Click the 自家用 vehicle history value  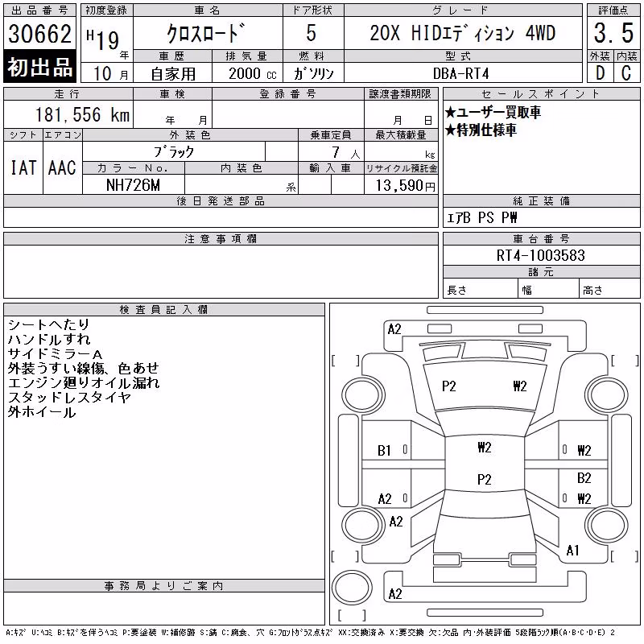pyautogui.click(x=173, y=74)
